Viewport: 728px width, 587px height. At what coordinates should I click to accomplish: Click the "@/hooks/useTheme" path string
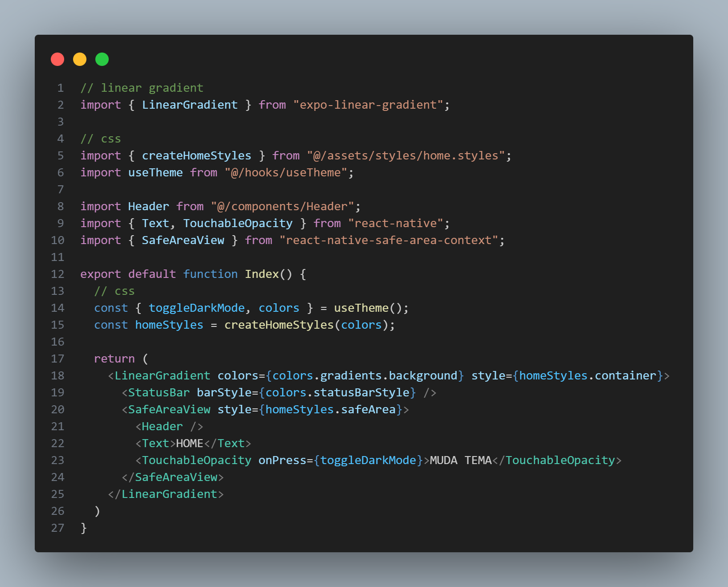[286, 172]
